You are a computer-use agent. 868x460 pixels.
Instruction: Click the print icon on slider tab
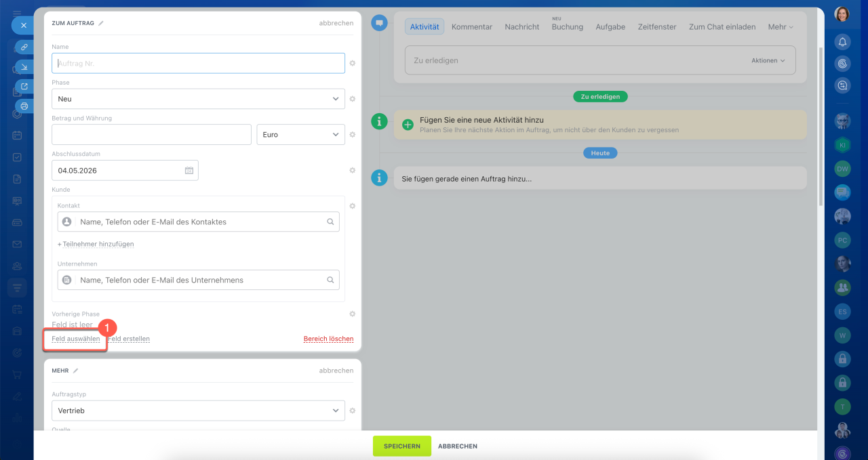24,106
